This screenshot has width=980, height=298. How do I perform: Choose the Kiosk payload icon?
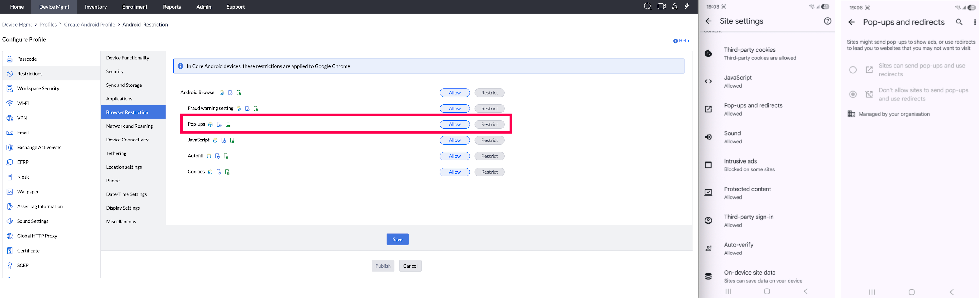[10, 177]
